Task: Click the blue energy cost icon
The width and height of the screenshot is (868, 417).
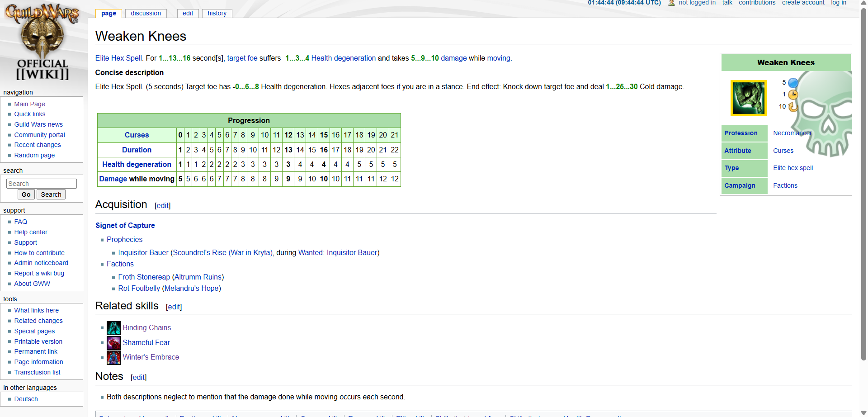Action: [793, 83]
